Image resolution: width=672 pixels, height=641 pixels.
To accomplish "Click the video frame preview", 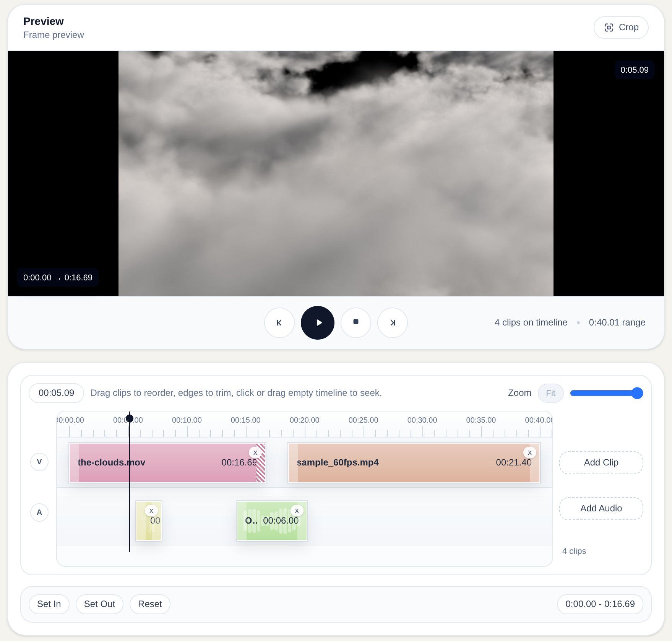I will point(336,174).
